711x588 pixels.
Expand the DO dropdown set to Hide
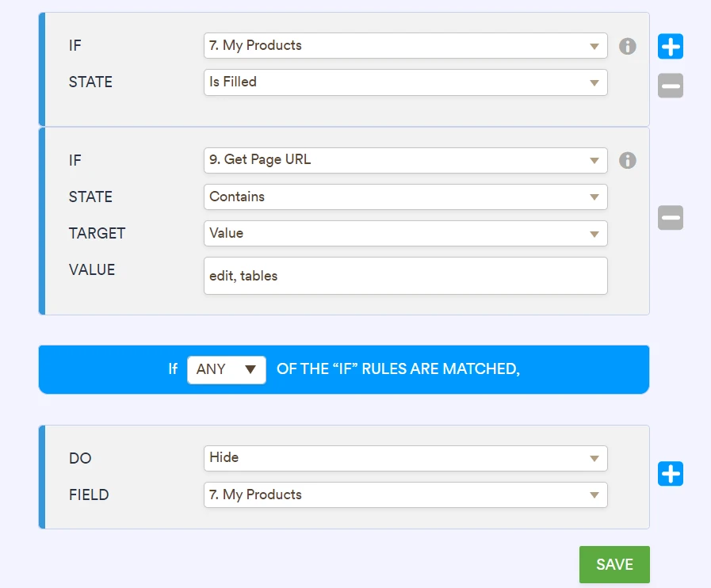click(x=405, y=458)
